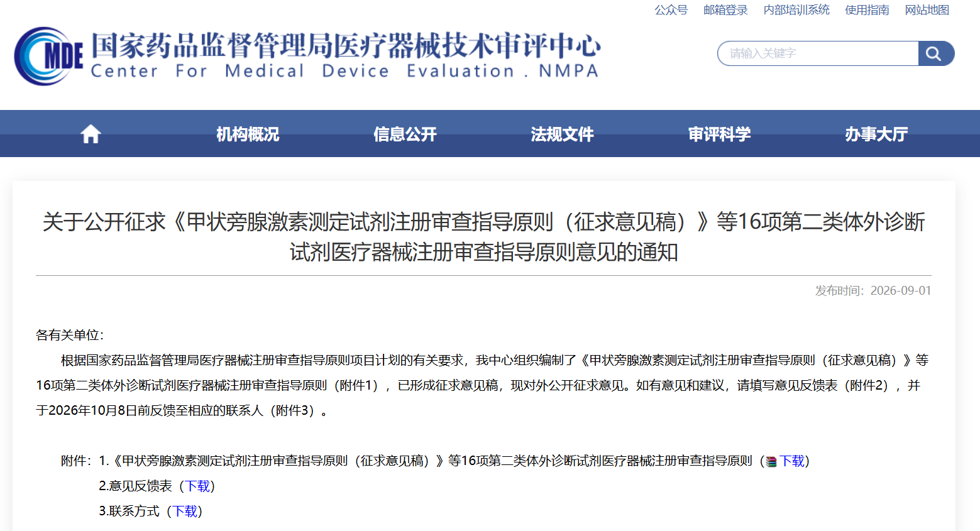Click the CMDE logo emblem
The height and width of the screenshot is (531, 980).
48,56
